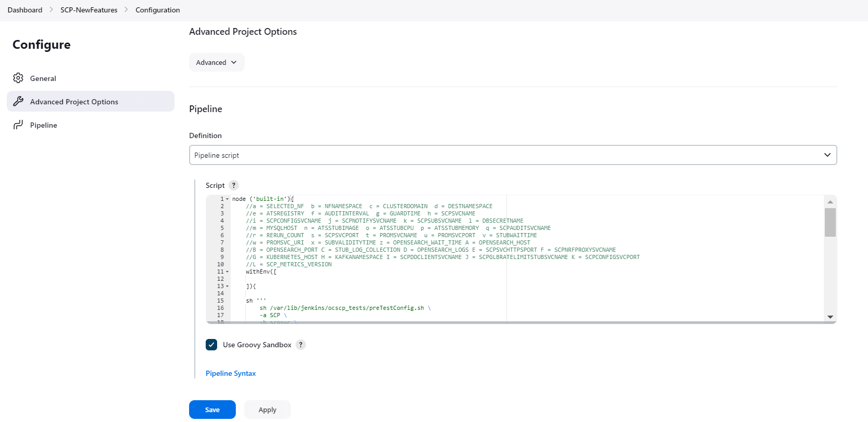This screenshot has width=868, height=422.
Task: Click the "//B = OPENSEARCH_PORT" comment line
Action: [431, 250]
